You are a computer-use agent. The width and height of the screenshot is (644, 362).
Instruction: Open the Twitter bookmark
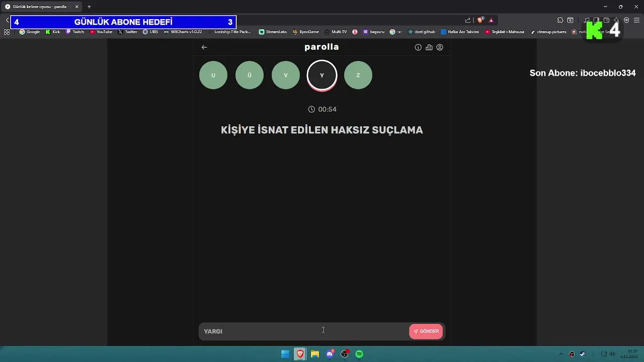pos(128,32)
